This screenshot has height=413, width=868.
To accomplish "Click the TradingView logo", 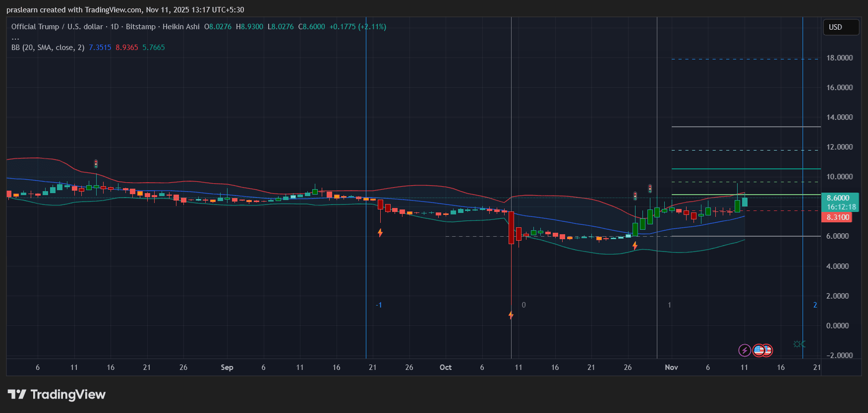I will [57, 395].
